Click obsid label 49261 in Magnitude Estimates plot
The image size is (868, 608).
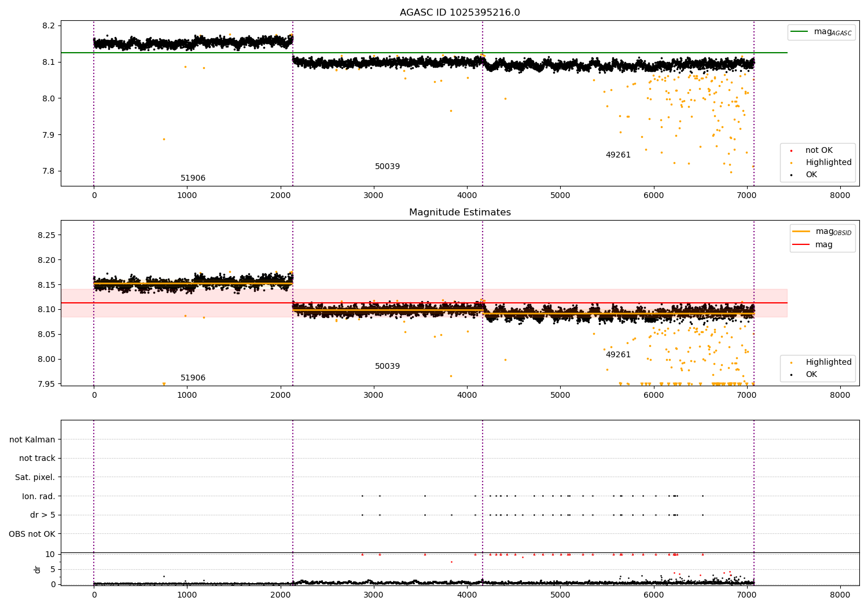[618, 355]
